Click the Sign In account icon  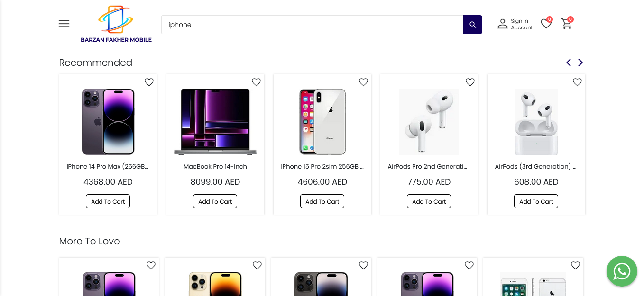pyautogui.click(x=502, y=24)
